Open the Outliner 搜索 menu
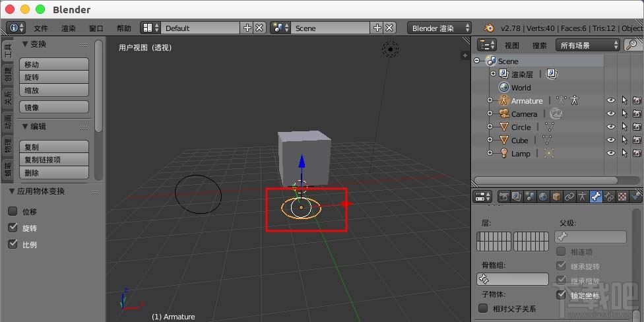The width and height of the screenshot is (644, 322). pos(540,46)
